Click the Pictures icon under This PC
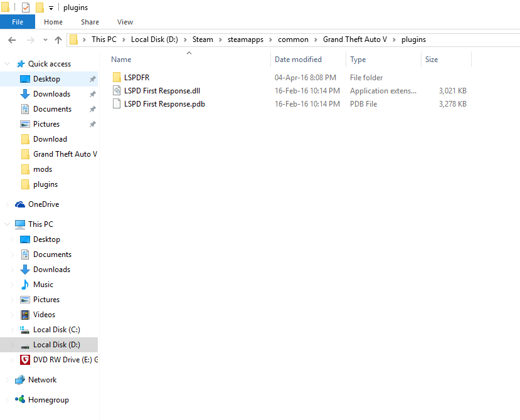The image size is (520, 420). point(25,300)
